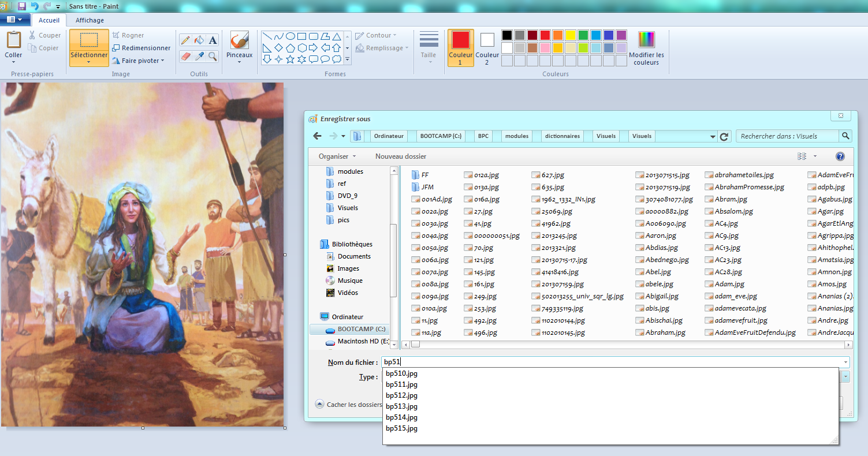Click the Rogner crop command
This screenshot has height=456, width=868.
point(128,35)
